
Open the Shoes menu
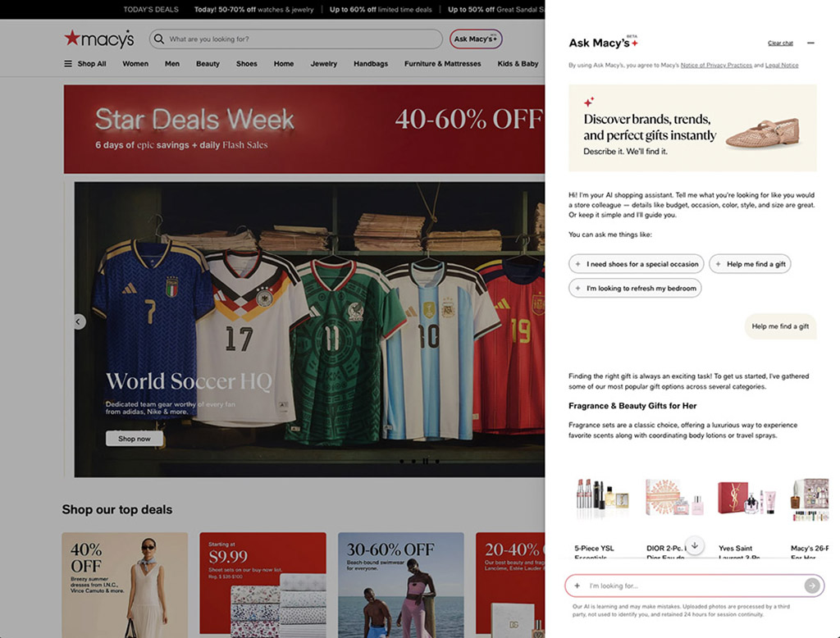246,63
